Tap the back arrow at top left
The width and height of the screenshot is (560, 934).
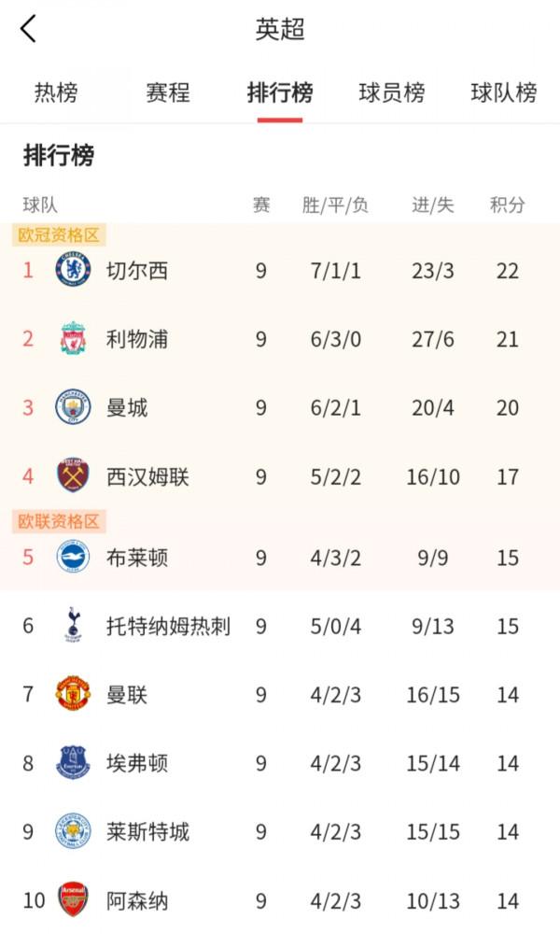click(x=28, y=27)
